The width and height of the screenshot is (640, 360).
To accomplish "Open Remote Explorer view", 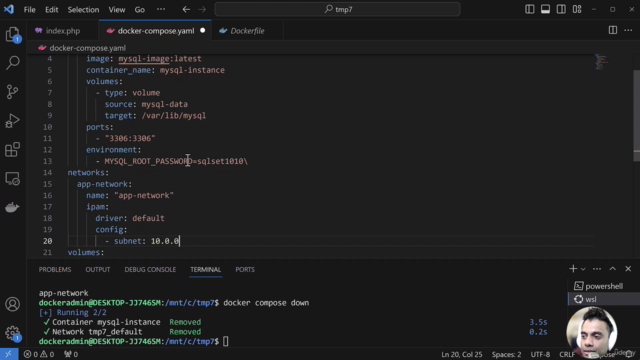I will click(13, 179).
